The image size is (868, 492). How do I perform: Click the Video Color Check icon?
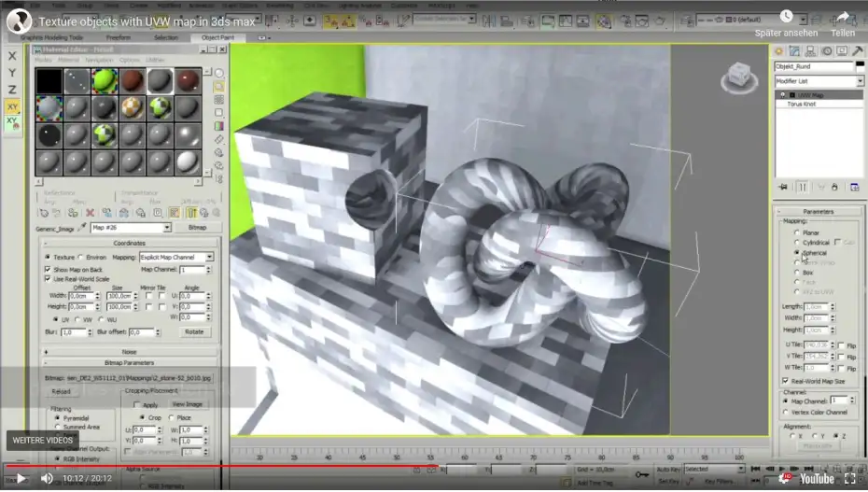pos(219,126)
